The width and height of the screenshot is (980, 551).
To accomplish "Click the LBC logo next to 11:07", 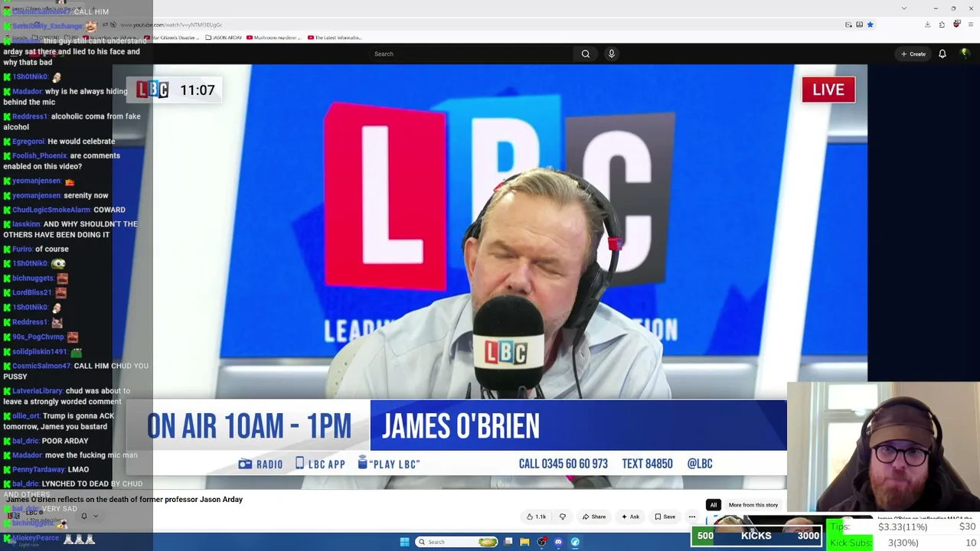I will (x=152, y=90).
